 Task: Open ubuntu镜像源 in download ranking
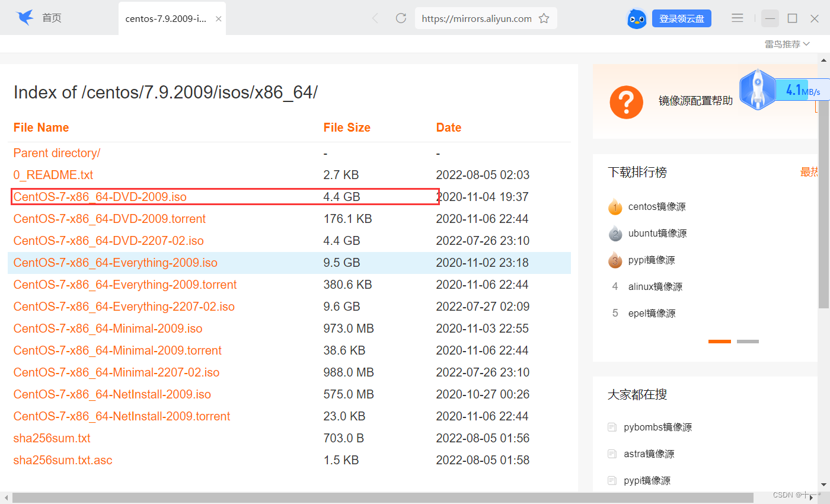[x=657, y=234]
